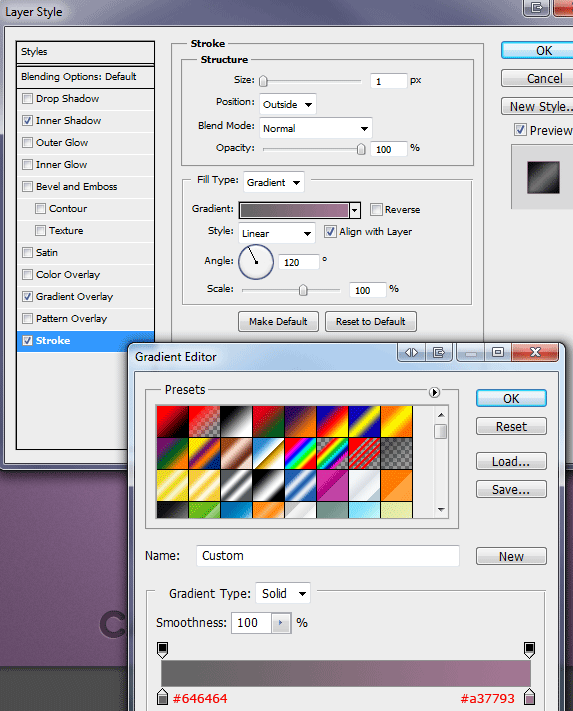The width and height of the screenshot is (573, 711).
Task: Select the copper gradient preset
Action: [236, 453]
